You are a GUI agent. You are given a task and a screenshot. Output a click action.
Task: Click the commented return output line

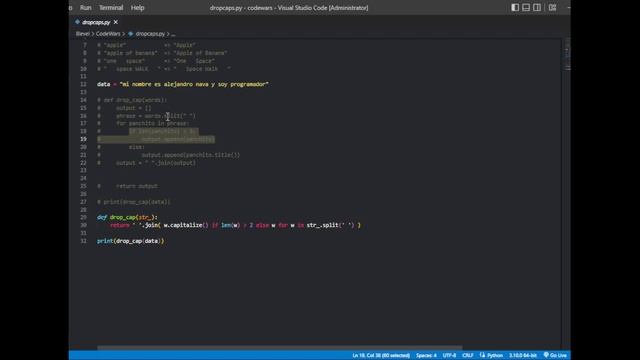pyautogui.click(x=127, y=186)
